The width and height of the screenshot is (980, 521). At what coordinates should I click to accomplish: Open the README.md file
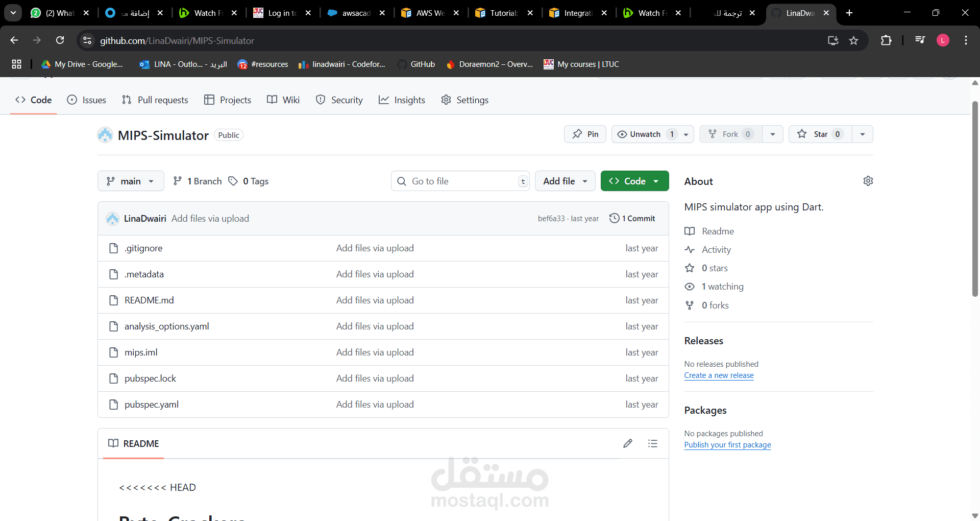[x=149, y=300]
